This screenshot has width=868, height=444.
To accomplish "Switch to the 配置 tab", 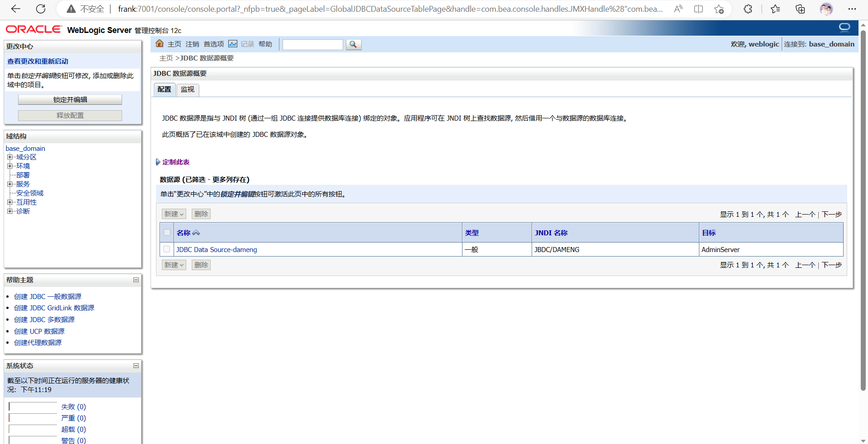I will point(164,89).
